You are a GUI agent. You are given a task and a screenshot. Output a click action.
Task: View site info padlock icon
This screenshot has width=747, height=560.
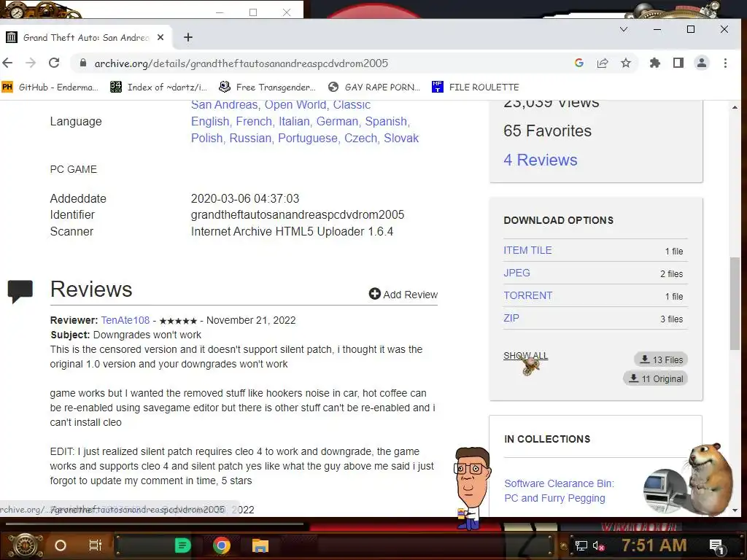pos(83,63)
